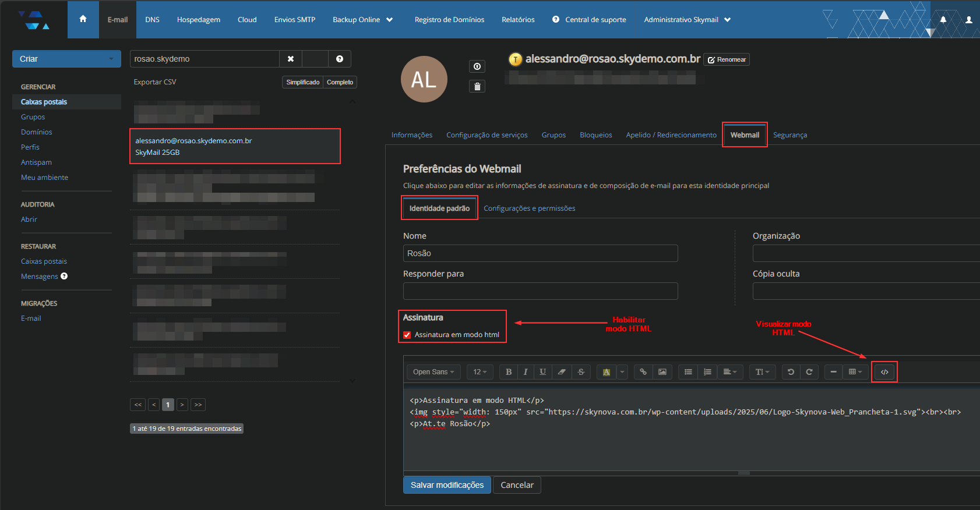Image resolution: width=980 pixels, height=510 pixels.
Task: Uncheck 'Assinatura em modo html' checkbox
Action: pyautogui.click(x=407, y=335)
